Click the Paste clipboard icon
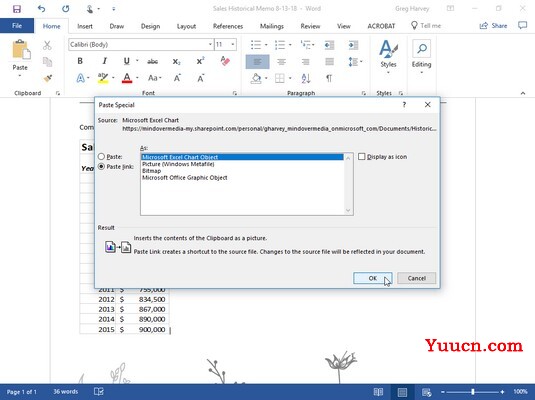 click(x=21, y=49)
